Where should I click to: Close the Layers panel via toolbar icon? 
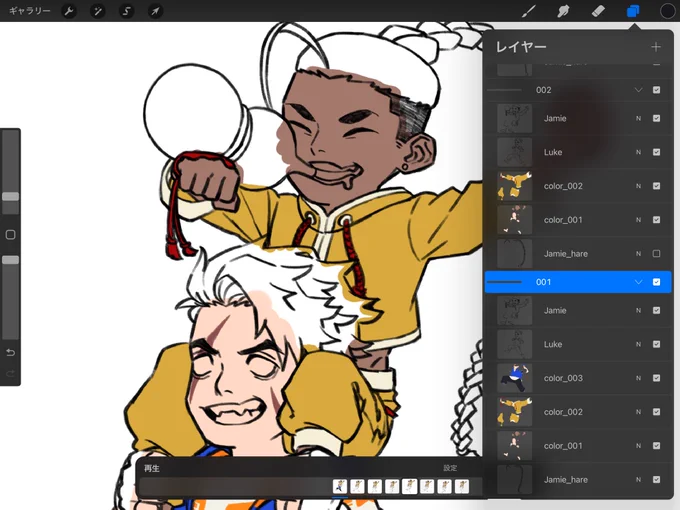[x=633, y=11]
